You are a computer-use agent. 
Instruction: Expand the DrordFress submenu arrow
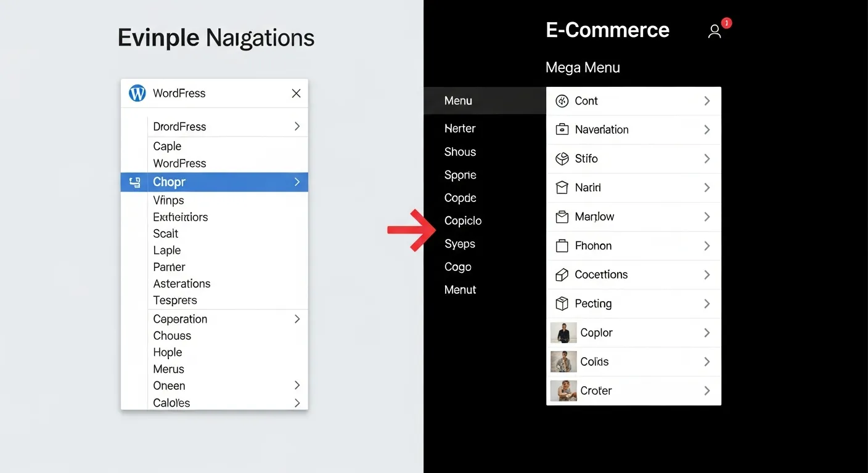(297, 126)
